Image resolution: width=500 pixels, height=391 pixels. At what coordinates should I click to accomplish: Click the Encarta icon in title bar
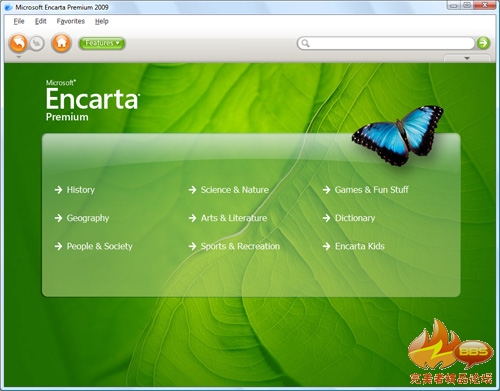pos(8,7)
